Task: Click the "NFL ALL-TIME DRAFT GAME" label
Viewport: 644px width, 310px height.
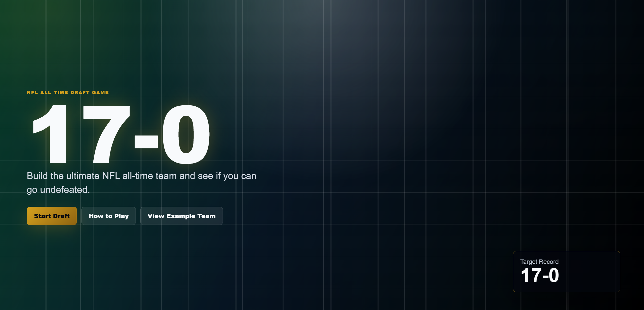Action: coord(68,92)
